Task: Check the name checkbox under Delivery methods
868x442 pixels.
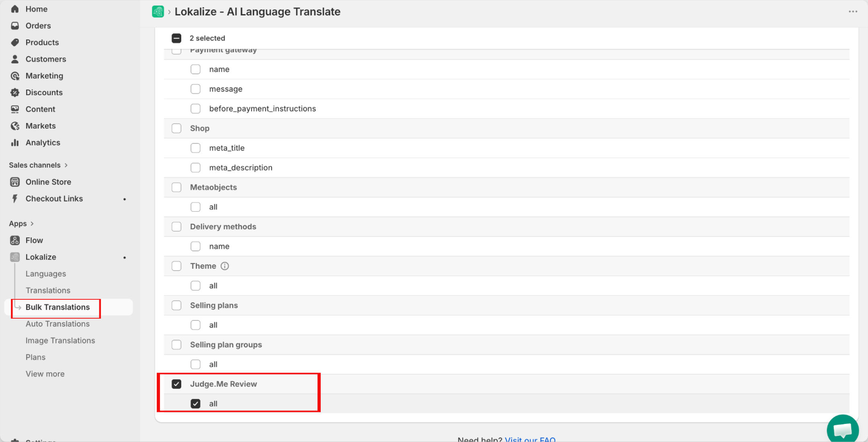Action: [x=196, y=246]
